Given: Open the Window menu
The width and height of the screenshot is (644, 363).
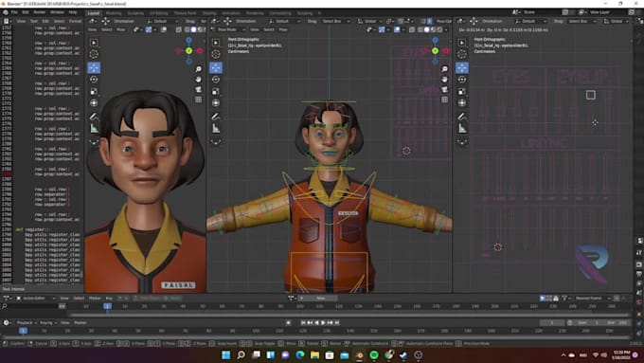Looking at the screenshot, I should click(x=57, y=12).
